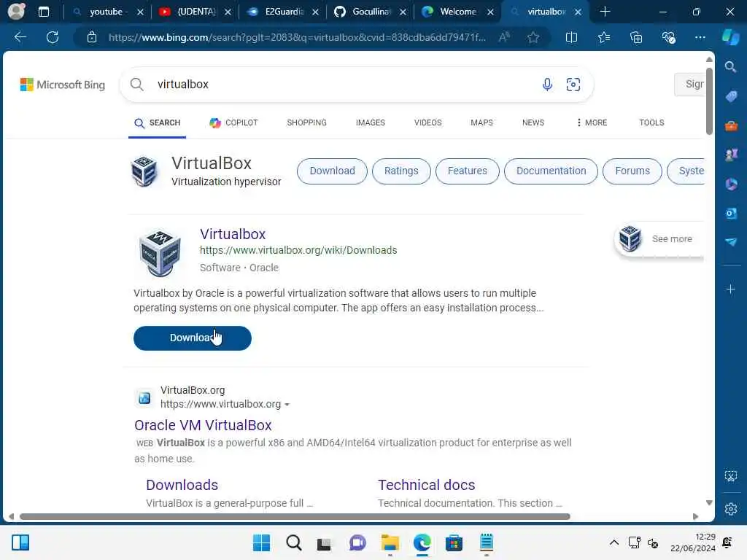Open the IMAGES search tab
The image size is (747, 560).
pos(370,122)
